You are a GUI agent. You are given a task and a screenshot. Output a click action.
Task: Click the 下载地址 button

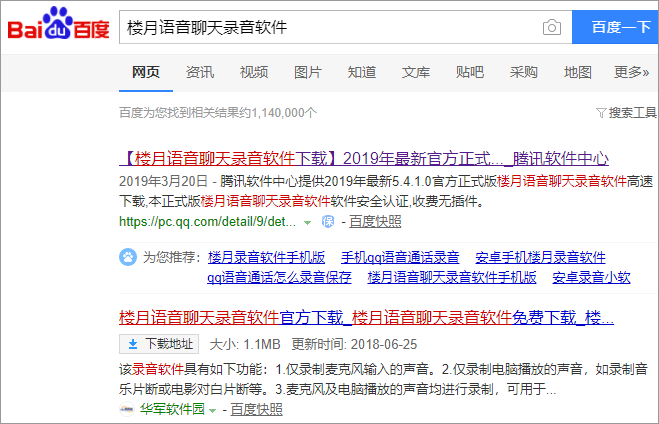click(159, 344)
